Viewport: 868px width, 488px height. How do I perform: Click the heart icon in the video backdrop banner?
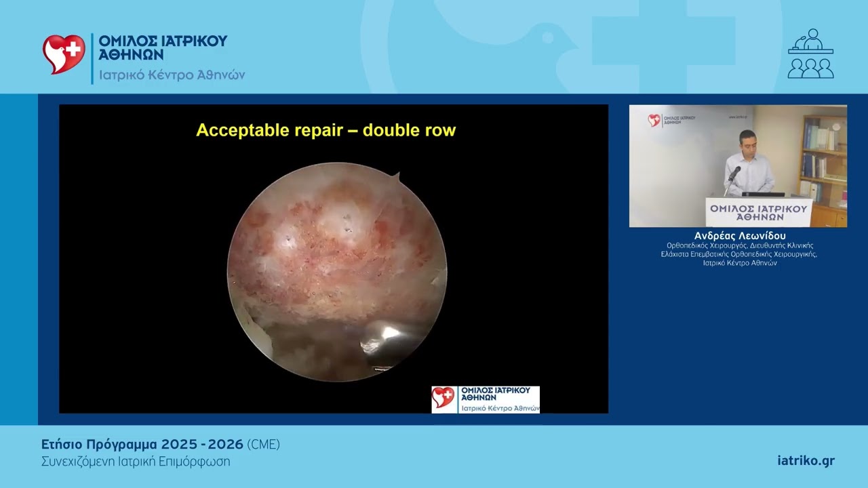pos(654,121)
